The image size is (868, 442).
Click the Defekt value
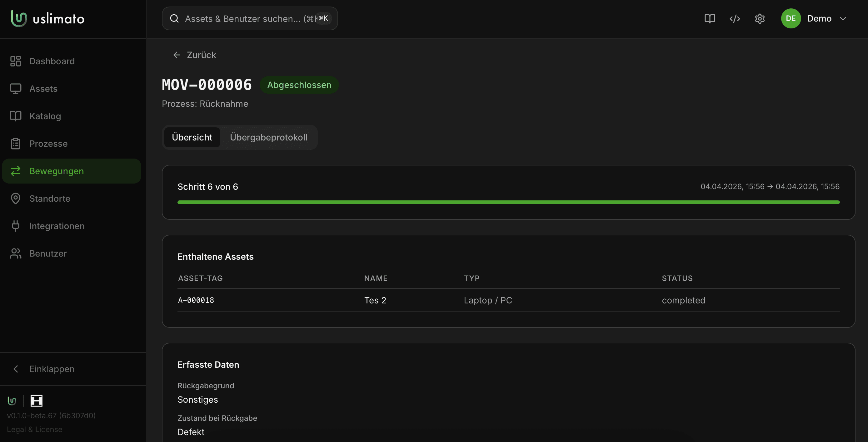pyautogui.click(x=191, y=432)
